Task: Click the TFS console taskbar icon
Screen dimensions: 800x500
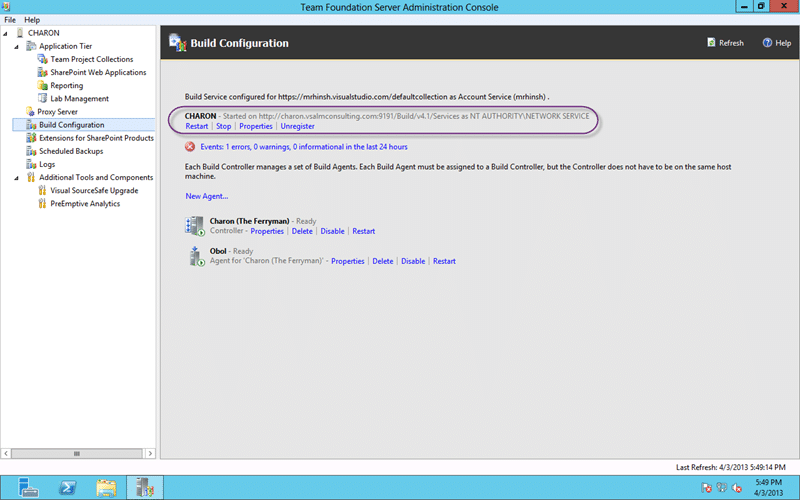Action: pyautogui.click(x=145, y=488)
